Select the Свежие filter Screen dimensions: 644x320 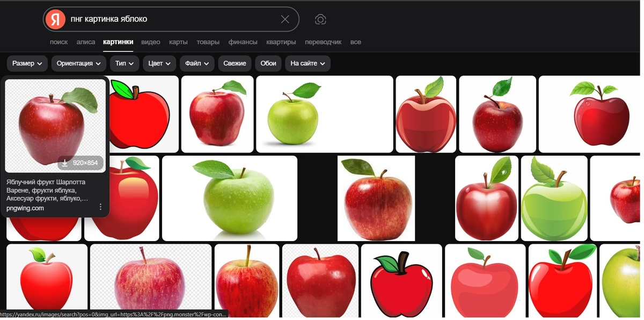(x=234, y=63)
